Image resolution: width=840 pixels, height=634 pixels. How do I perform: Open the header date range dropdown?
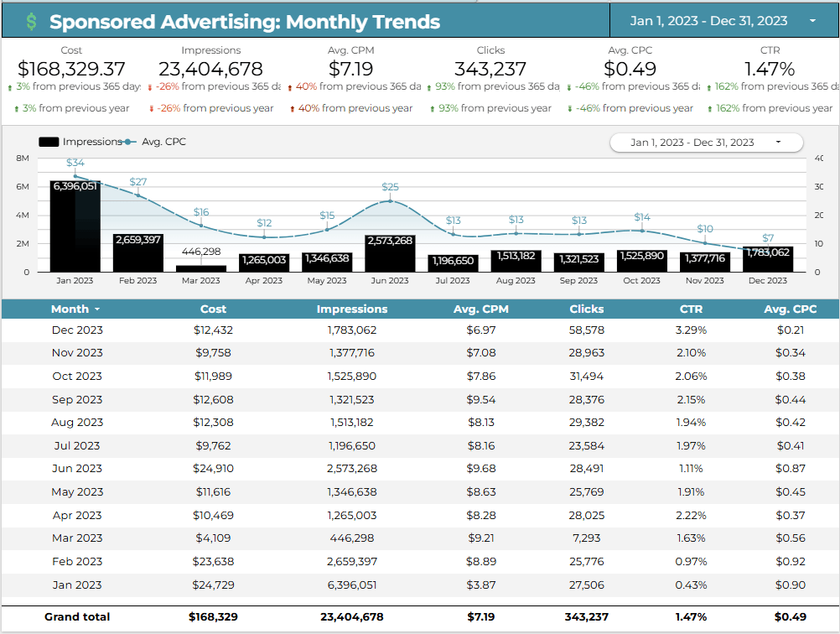coord(723,21)
